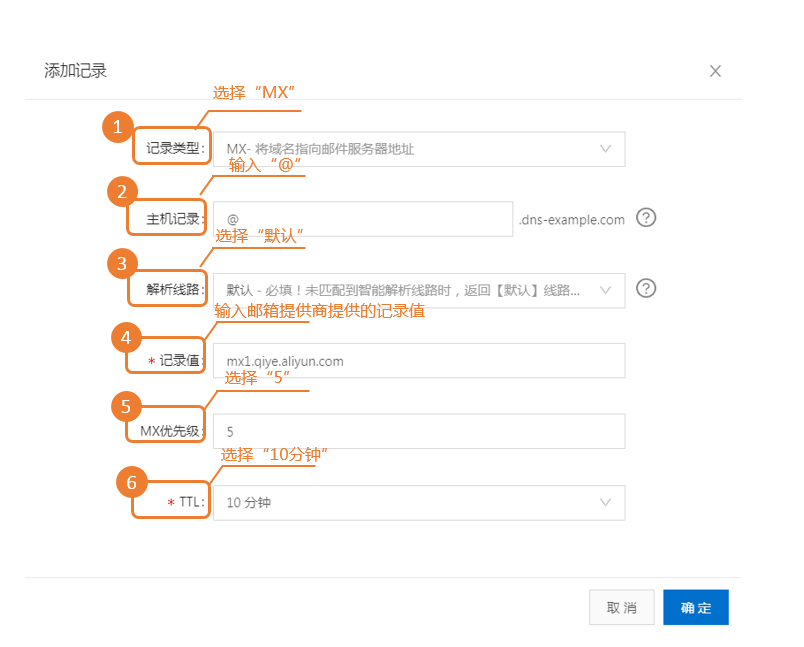This screenshot has height=647, width=804.
Task: Click the 主机记录 input with @
Action: [363, 219]
